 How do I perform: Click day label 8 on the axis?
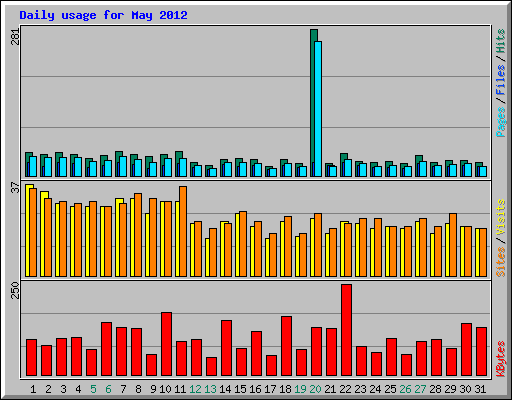pos(138,389)
